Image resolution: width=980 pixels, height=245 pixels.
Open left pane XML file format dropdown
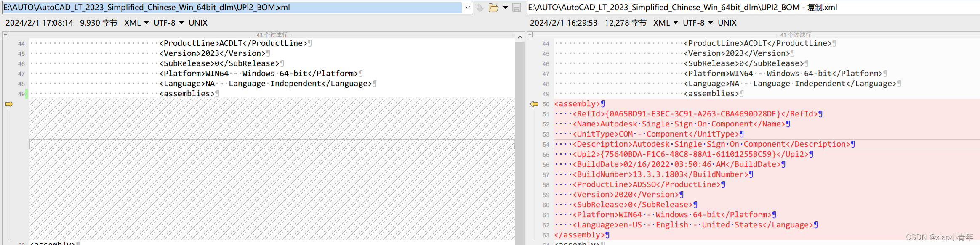coord(137,23)
